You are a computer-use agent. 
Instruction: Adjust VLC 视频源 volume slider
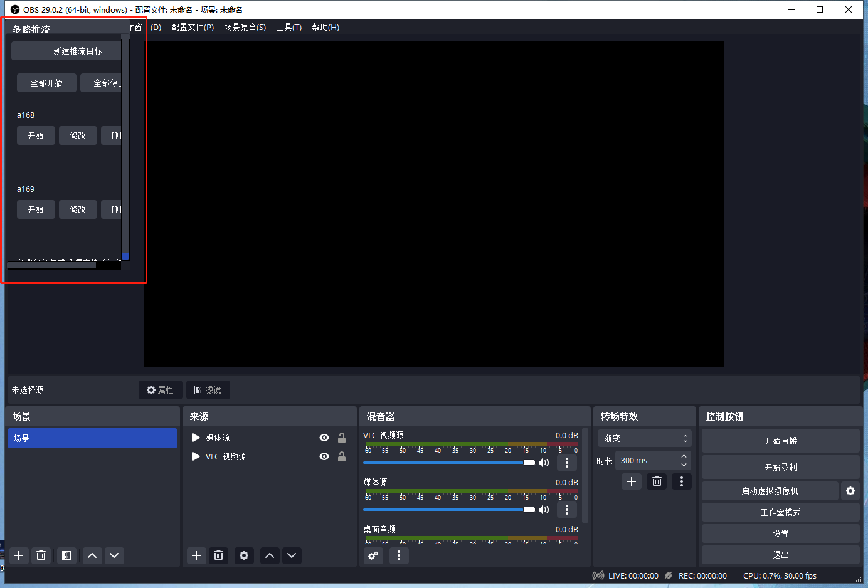click(x=449, y=463)
